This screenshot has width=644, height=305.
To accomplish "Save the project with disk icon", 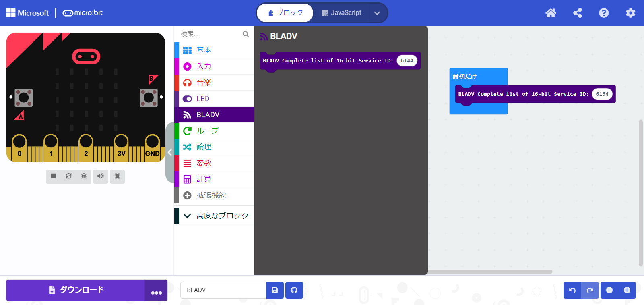I will click(275, 290).
